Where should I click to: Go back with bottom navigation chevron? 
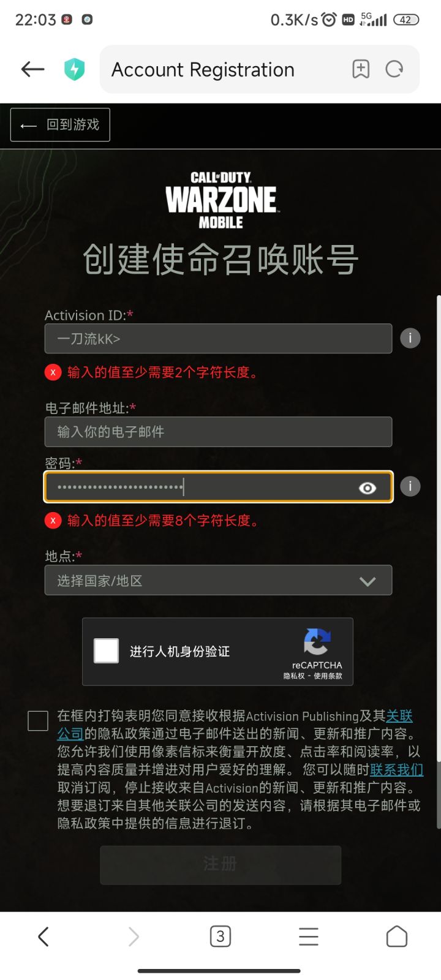[x=43, y=937]
